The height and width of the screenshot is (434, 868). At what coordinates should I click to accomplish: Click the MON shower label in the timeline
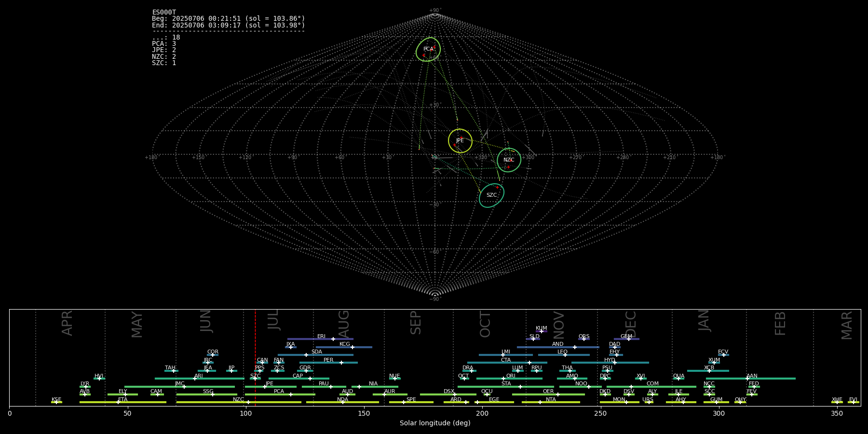click(619, 399)
